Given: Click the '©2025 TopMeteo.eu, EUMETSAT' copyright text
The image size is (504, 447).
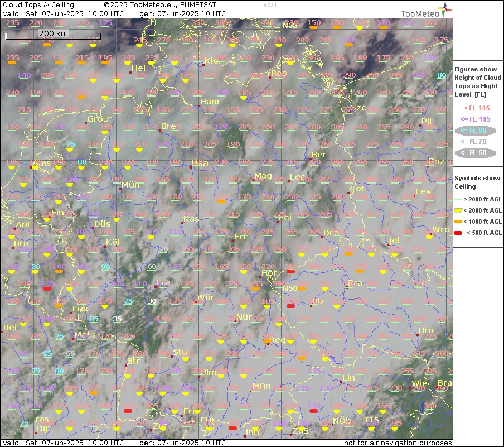Looking at the screenshot, I should pyautogui.click(x=160, y=5).
